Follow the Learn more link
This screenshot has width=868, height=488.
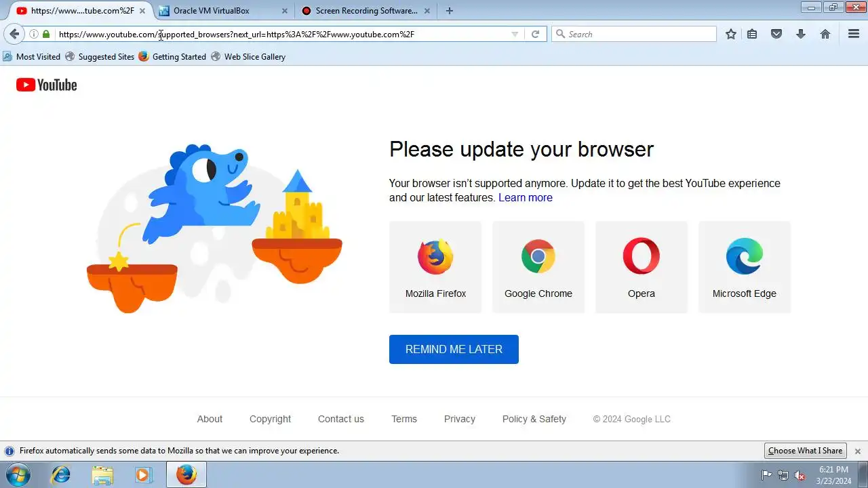[x=526, y=197]
